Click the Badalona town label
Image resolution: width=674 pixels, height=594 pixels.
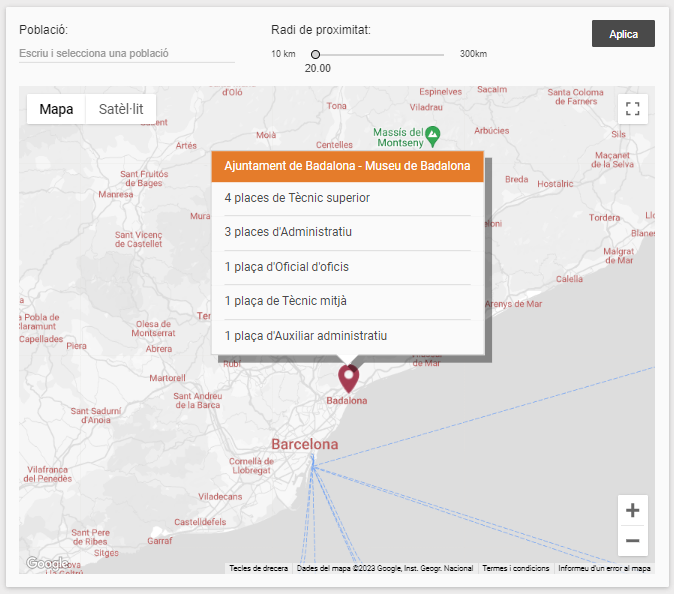(x=346, y=401)
